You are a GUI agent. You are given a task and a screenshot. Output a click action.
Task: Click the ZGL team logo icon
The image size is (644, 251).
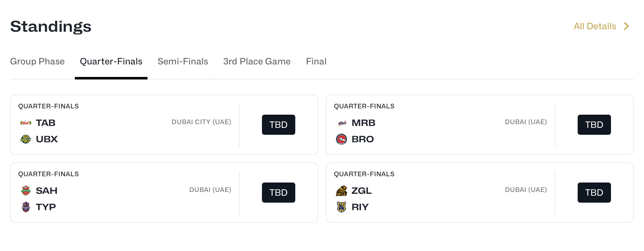click(341, 191)
